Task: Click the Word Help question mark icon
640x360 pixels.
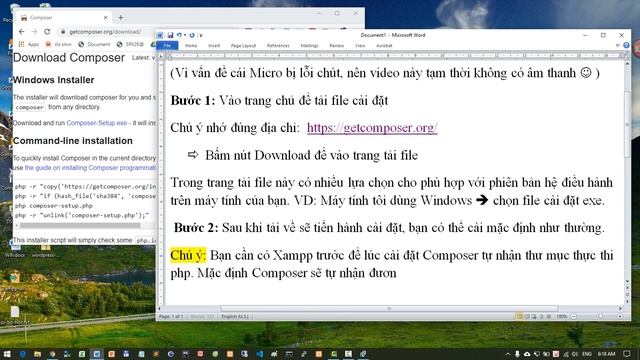Action: pyautogui.click(x=626, y=46)
